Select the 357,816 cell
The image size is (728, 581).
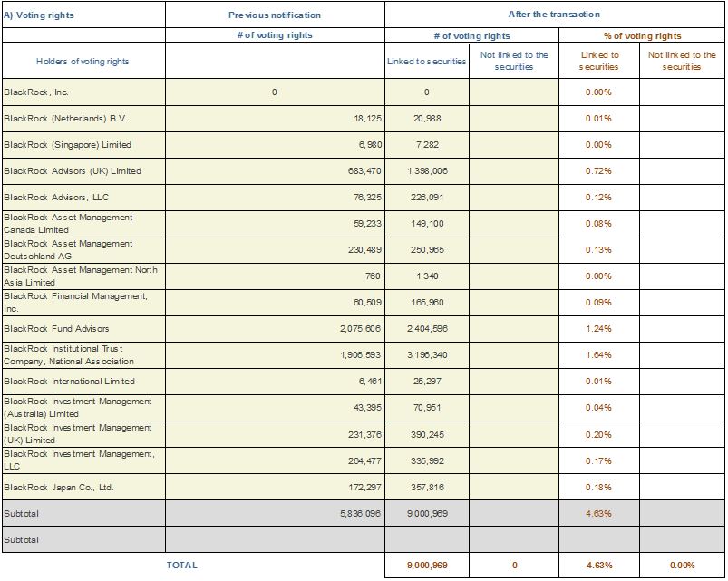tap(427, 488)
